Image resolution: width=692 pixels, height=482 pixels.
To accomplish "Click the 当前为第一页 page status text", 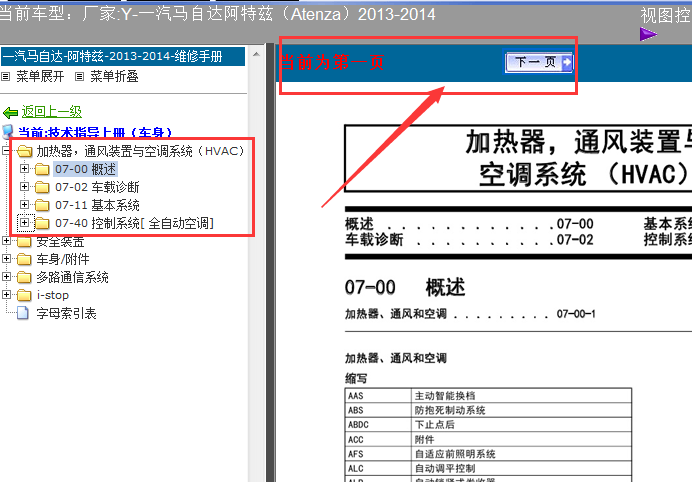I will pos(332,62).
